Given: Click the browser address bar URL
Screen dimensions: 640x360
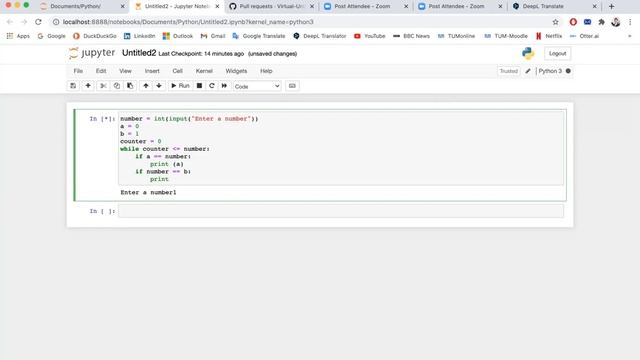Looking at the screenshot, I should coord(188,22).
